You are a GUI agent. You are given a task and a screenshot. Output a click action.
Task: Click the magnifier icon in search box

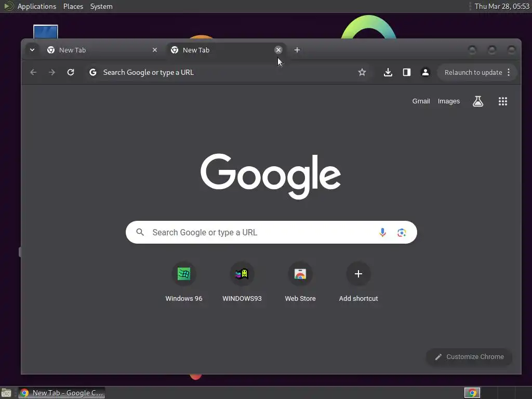pos(140,232)
